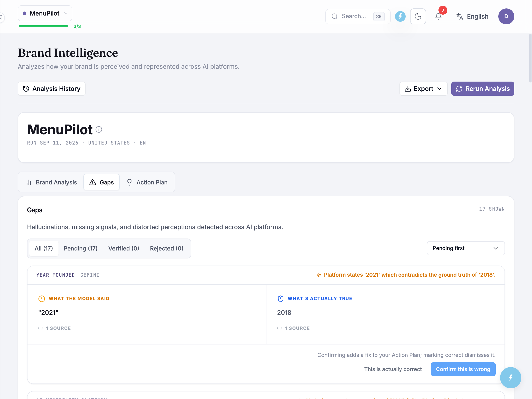Click the search magnifier icon

pos(334,16)
